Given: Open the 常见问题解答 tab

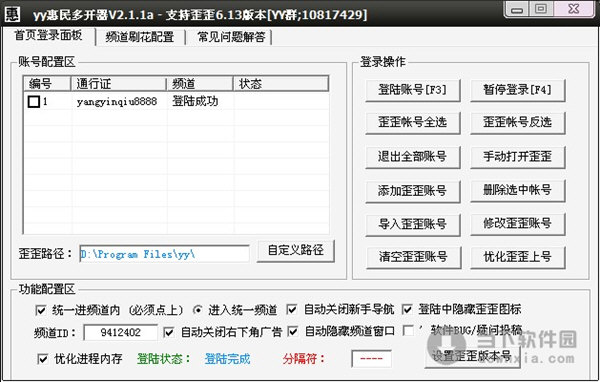Looking at the screenshot, I should tap(231, 37).
